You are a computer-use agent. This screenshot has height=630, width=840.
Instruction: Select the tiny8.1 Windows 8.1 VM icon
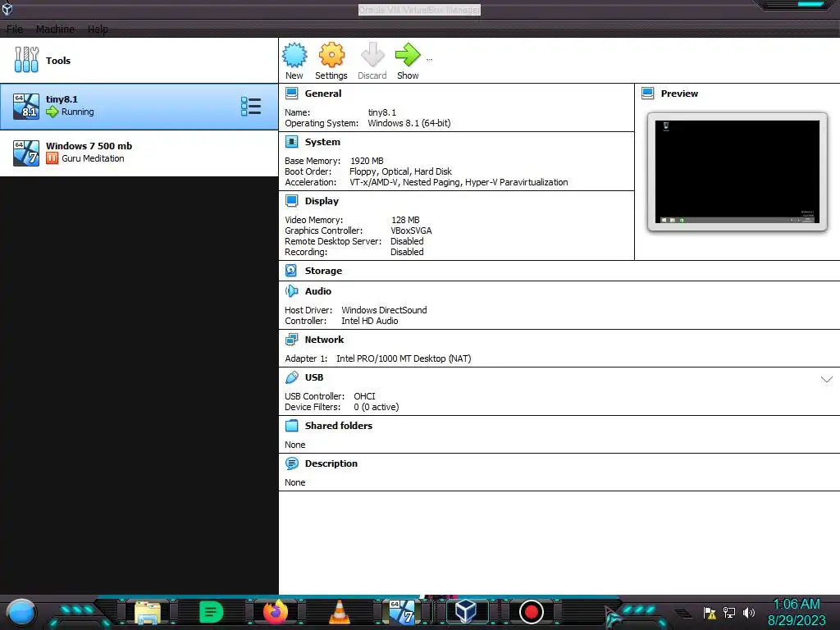[x=26, y=106]
